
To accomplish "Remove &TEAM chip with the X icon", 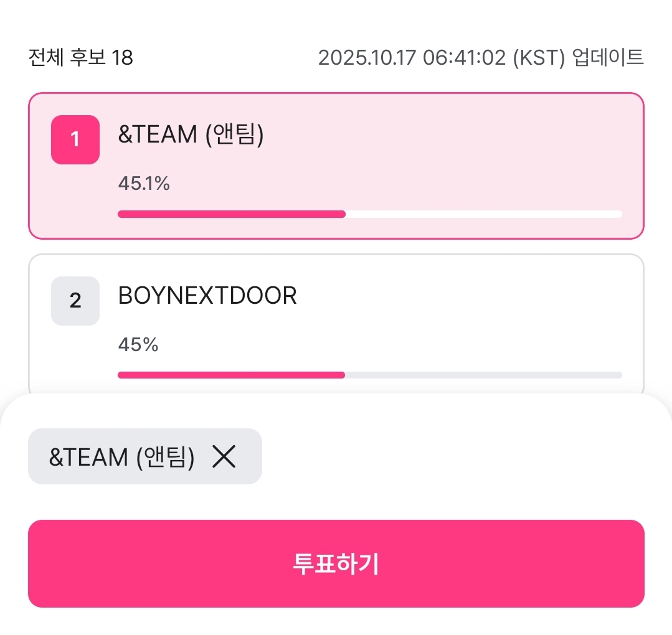I will [224, 457].
